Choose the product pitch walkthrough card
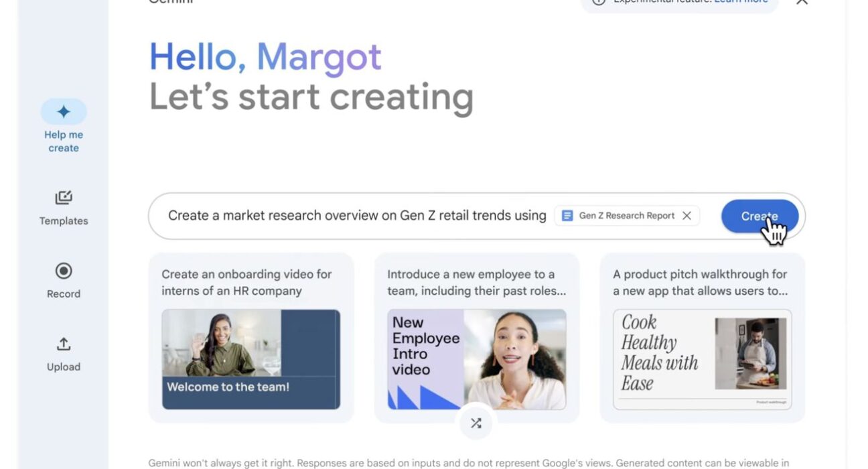The height and width of the screenshot is (469, 868). click(702, 338)
